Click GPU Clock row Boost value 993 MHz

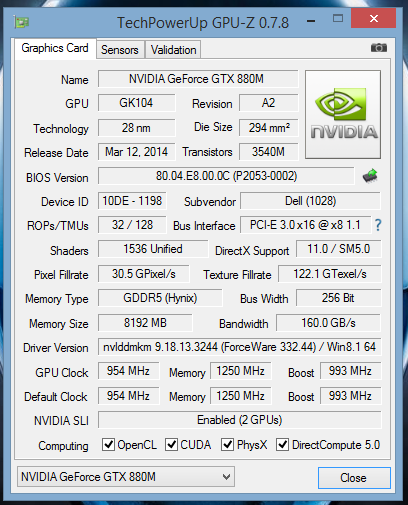350,371
